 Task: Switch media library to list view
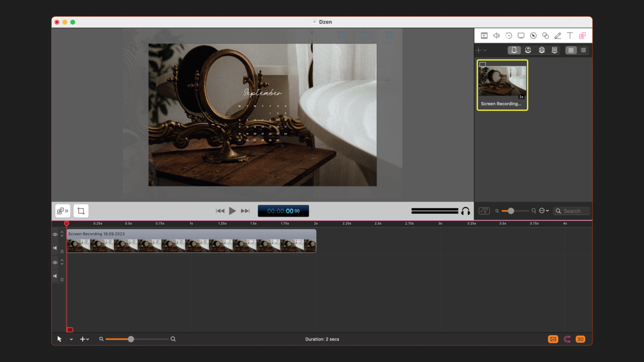click(583, 50)
